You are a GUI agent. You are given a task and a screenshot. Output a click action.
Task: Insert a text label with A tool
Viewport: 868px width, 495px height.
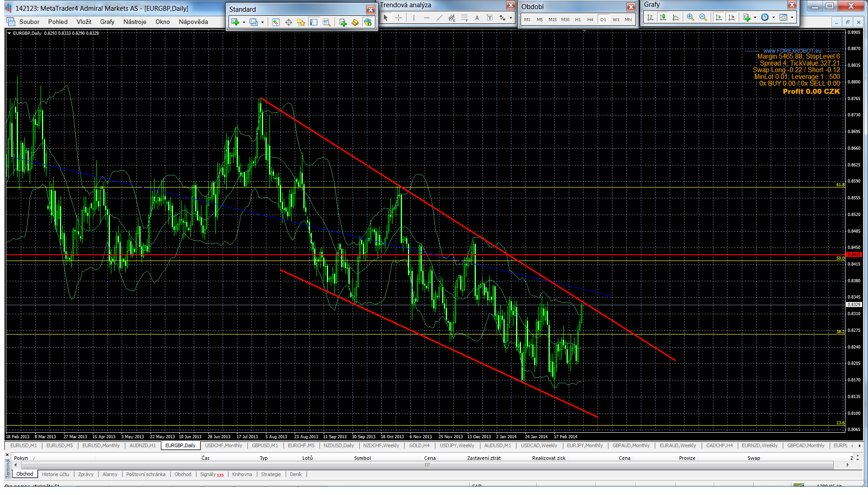point(477,18)
